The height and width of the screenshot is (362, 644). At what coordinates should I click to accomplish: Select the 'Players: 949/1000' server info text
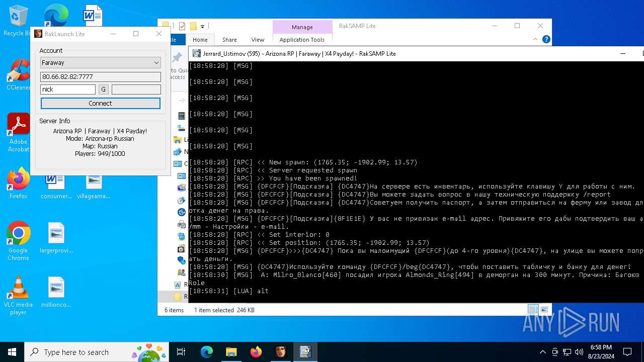(x=100, y=154)
